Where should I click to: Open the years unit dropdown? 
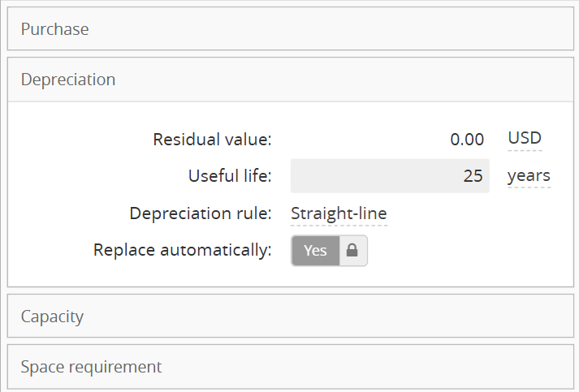pos(529,176)
